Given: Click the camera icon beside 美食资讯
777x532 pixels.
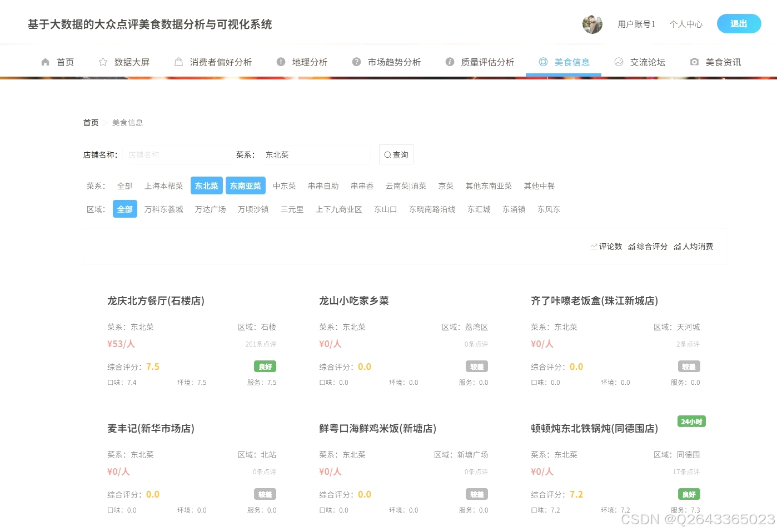Looking at the screenshot, I should (695, 62).
